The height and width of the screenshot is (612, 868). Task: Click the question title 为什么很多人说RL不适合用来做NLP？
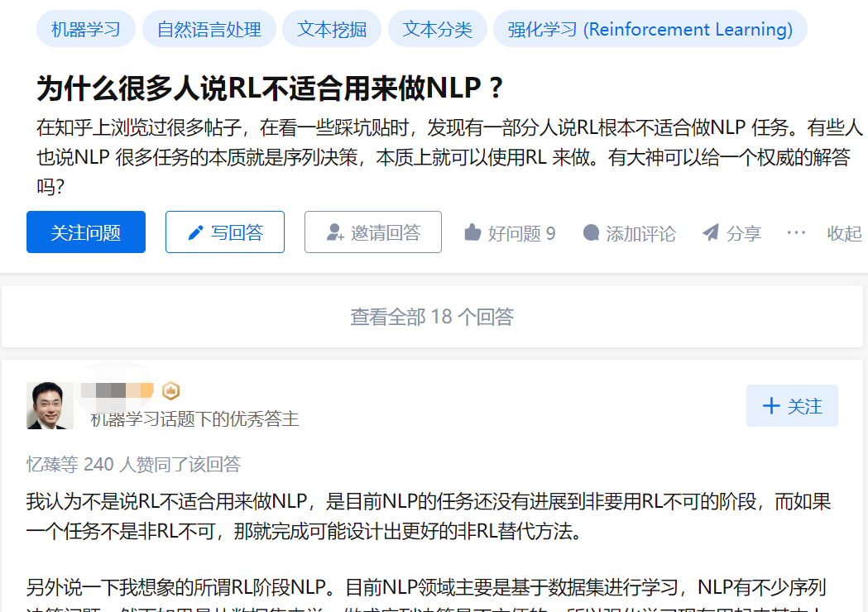pyautogui.click(x=270, y=88)
